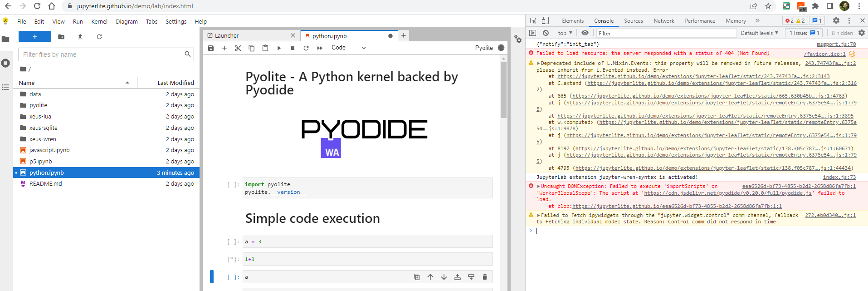The height and width of the screenshot is (291, 868).
Task: Refresh the file list
Action: pyautogui.click(x=99, y=37)
